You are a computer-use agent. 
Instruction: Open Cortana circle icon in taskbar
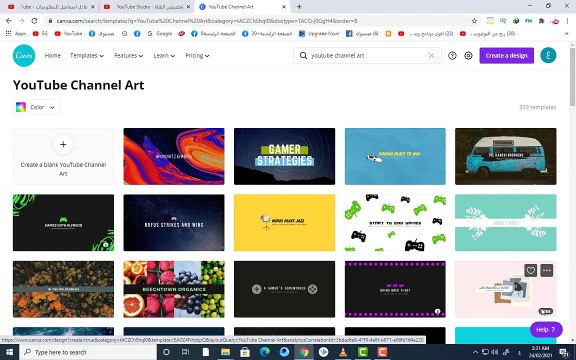(x=166, y=352)
